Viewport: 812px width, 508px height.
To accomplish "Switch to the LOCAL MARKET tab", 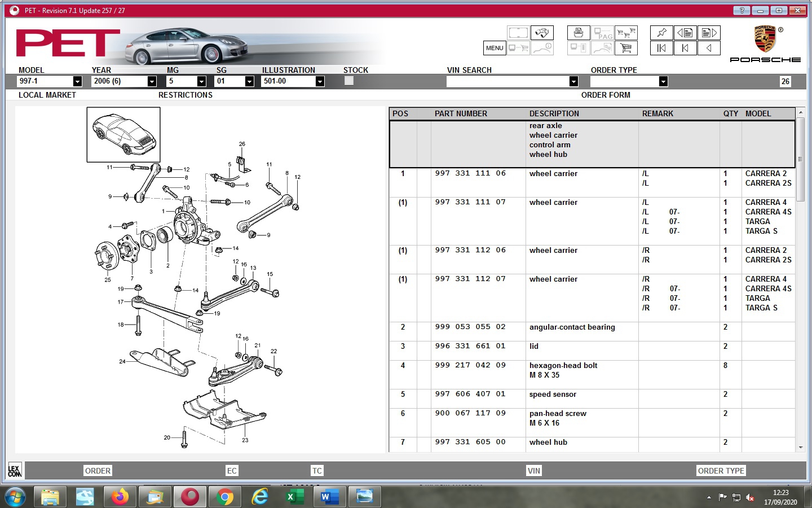I will [47, 95].
